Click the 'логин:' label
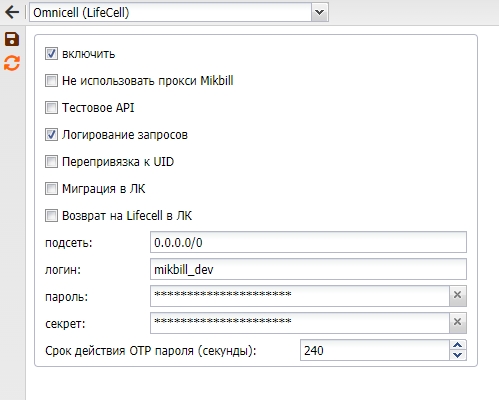Screen dimensions: 499x400 tap(63, 270)
